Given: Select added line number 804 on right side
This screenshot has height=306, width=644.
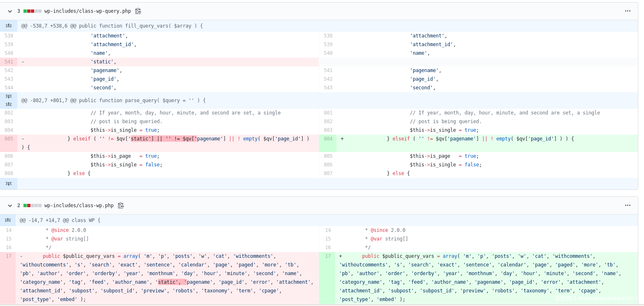Looking at the screenshot, I should [x=328, y=139].
